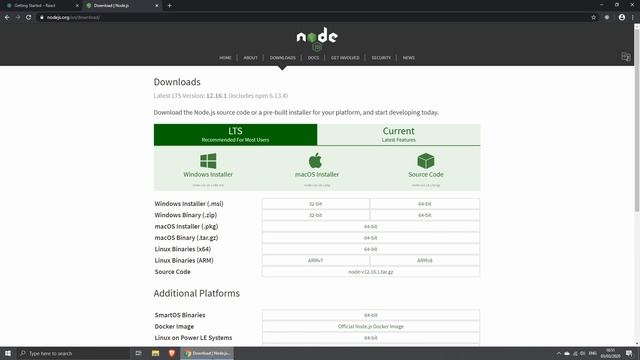Open the notification center icon
The width and height of the screenshot is (640, 360).
[629, 353]
